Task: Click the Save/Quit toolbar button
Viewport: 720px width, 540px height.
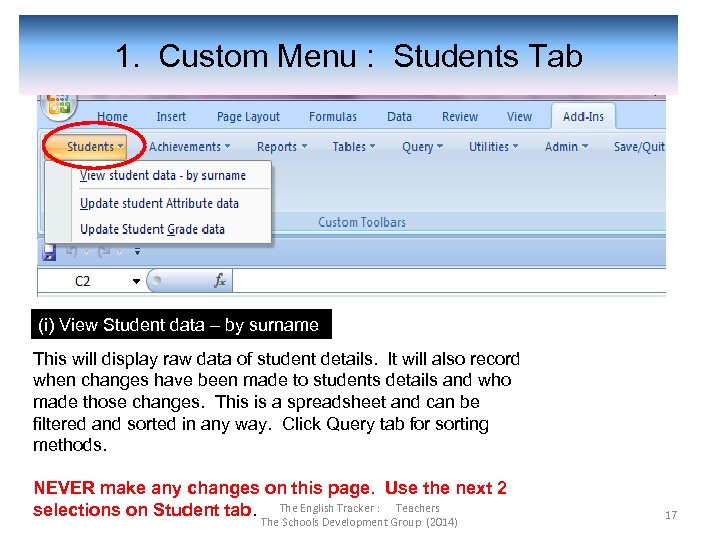Action: click(x=639, y=146)
